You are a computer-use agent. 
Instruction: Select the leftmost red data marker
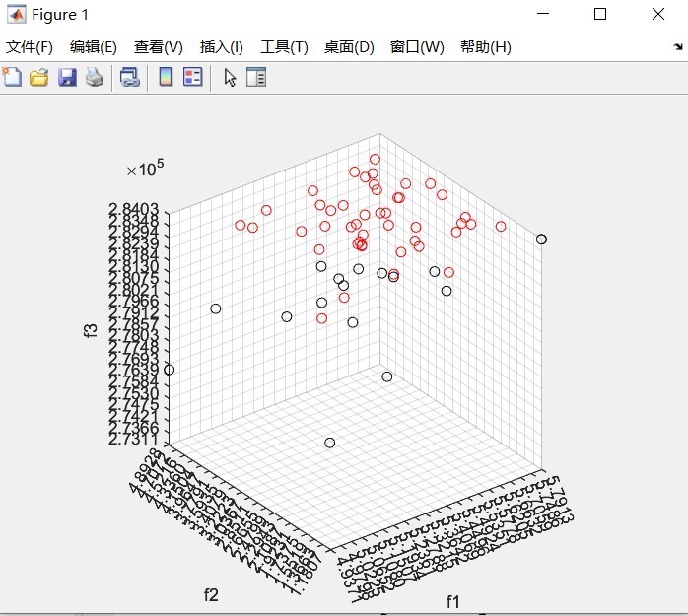pos(240,225)
